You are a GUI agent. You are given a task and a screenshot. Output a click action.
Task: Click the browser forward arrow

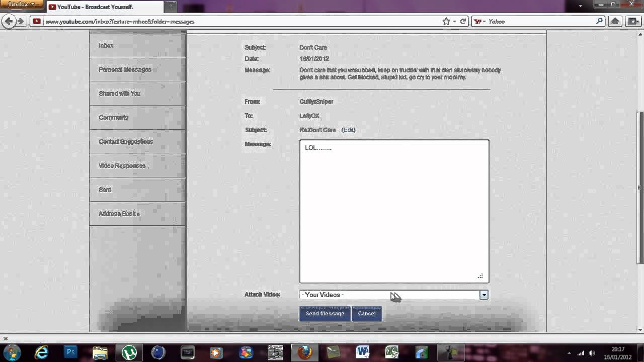(x=21, y=21)
